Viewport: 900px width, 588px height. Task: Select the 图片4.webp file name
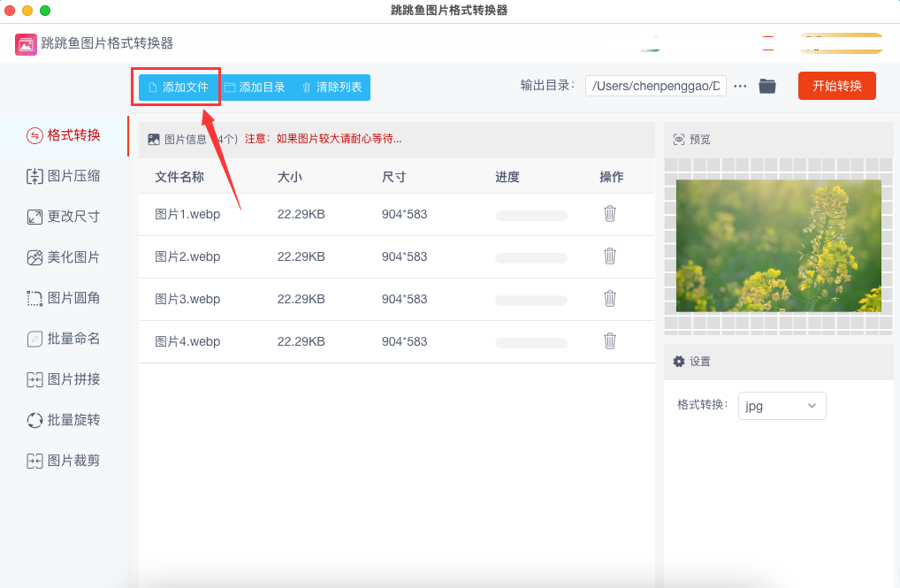point(187,341)
